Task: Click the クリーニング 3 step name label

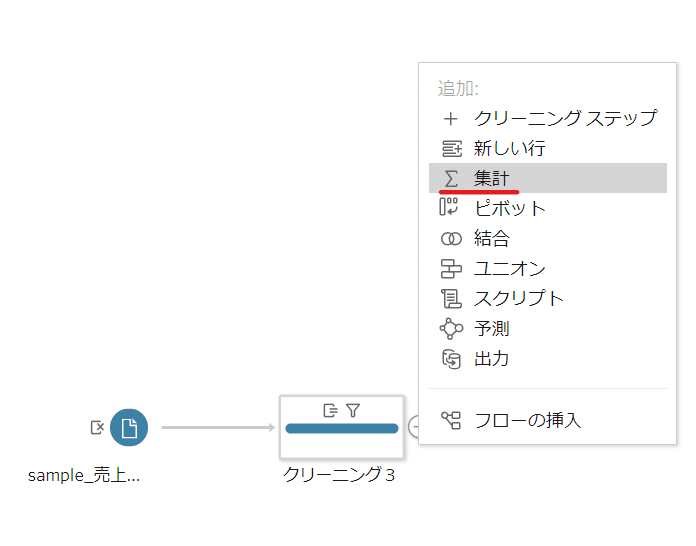Action: [339, 475]
